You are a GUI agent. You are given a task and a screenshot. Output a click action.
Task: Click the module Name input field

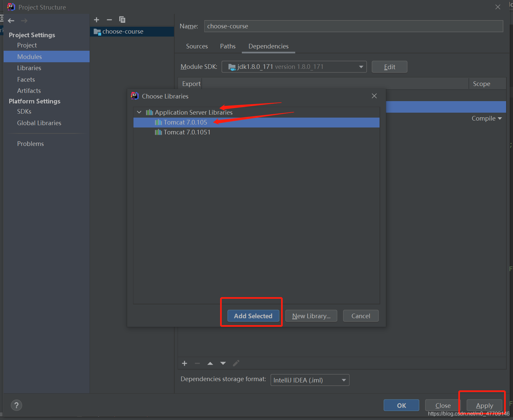tap(353, 26)
